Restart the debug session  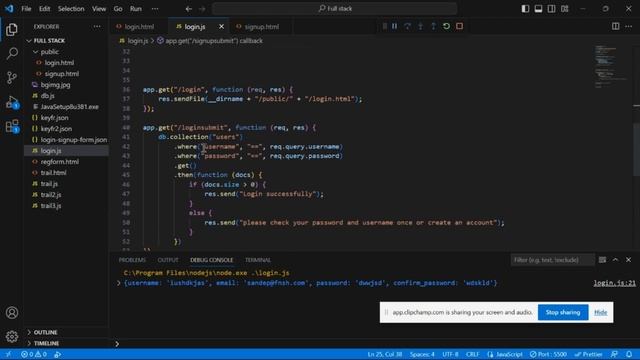tap(447, 26)
